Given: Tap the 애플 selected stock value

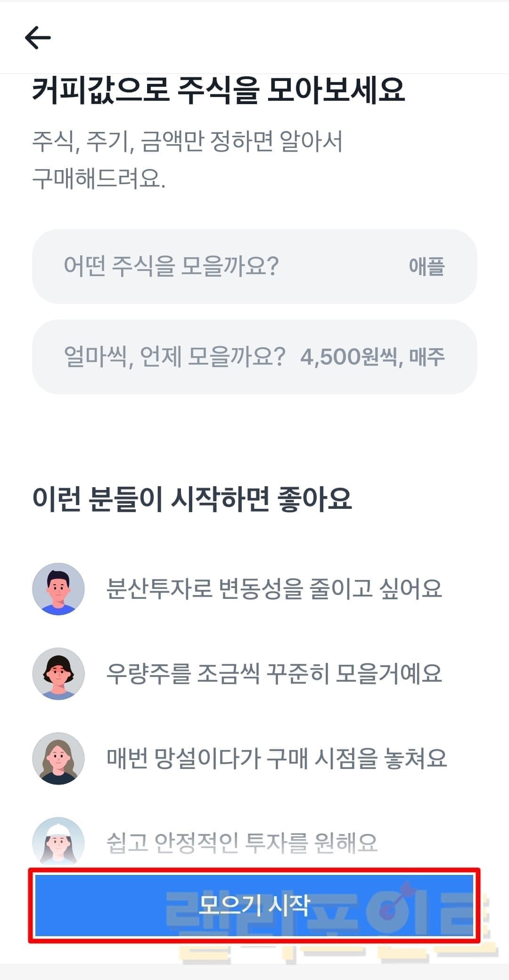Looking at the screenshot, I should pos(427,266).
